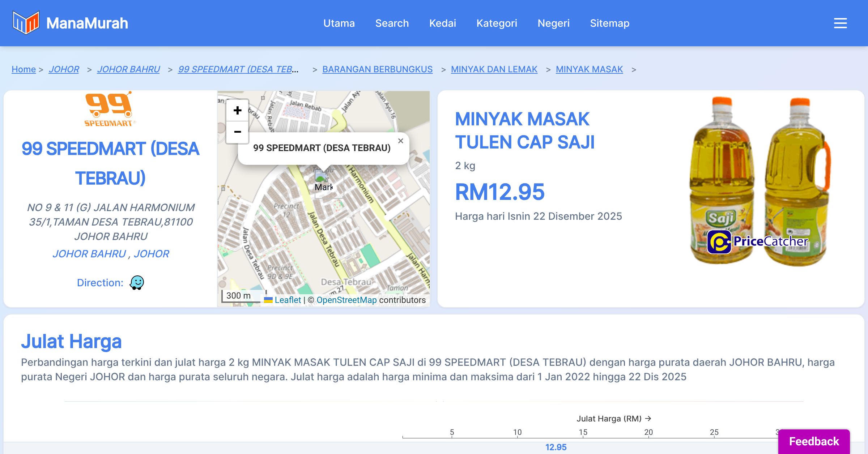Click the Leaflet attribution link
This screenshot has width=868, height=454.
pos(288,300)
